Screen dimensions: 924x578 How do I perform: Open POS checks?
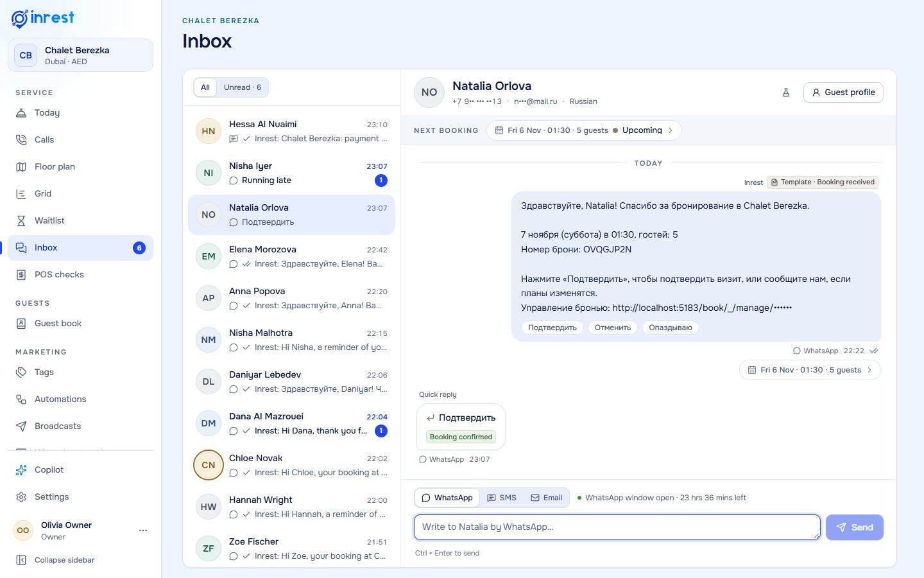(x=80, y=275)
